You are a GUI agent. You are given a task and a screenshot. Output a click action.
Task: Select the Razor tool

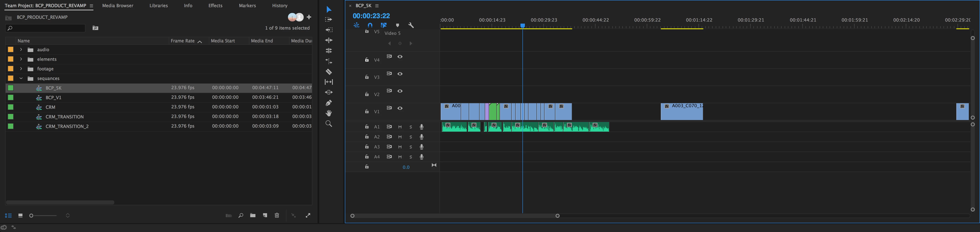[x=329, y=72]
